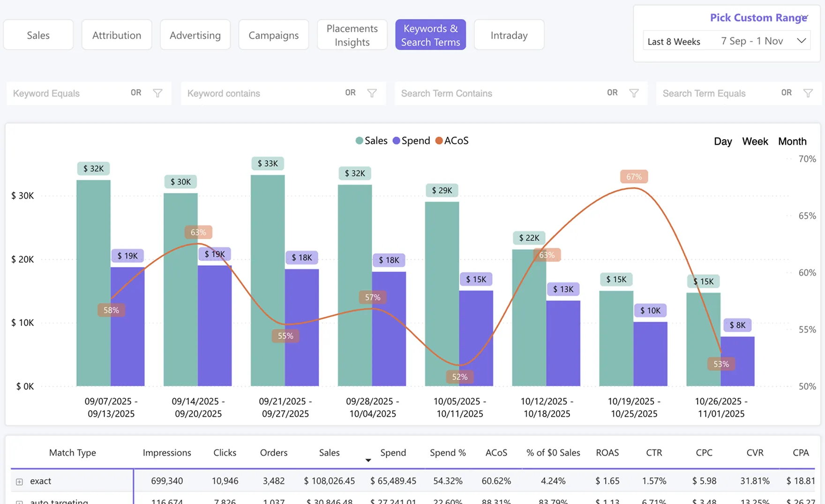Toggle OR operator for Search Term Contains
The image size is (825, 504).
(x=612, y=93)
